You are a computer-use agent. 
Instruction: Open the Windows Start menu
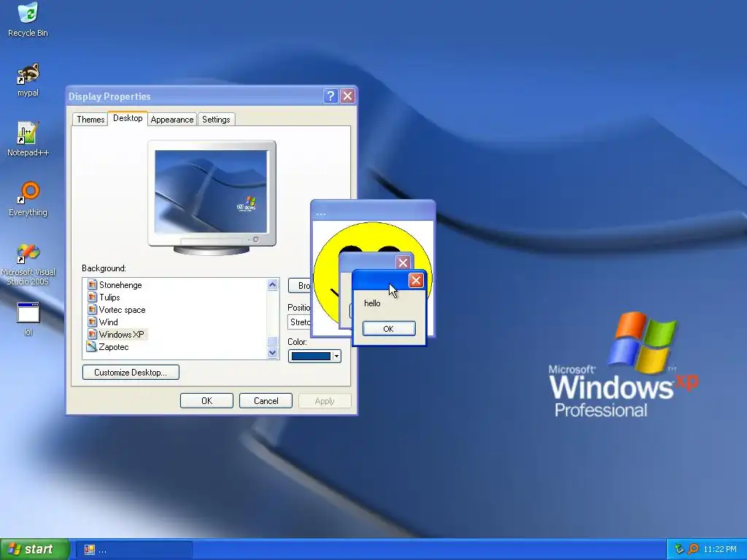(34, 549)
